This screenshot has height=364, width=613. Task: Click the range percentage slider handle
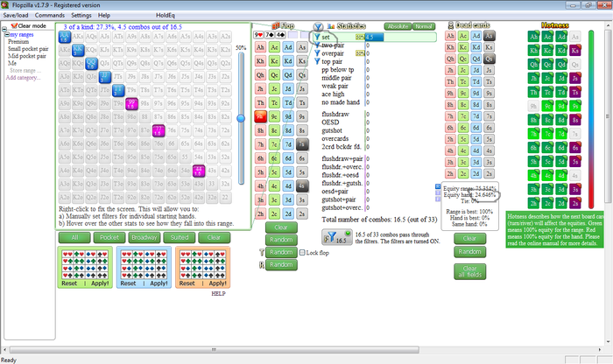(241, 118)
